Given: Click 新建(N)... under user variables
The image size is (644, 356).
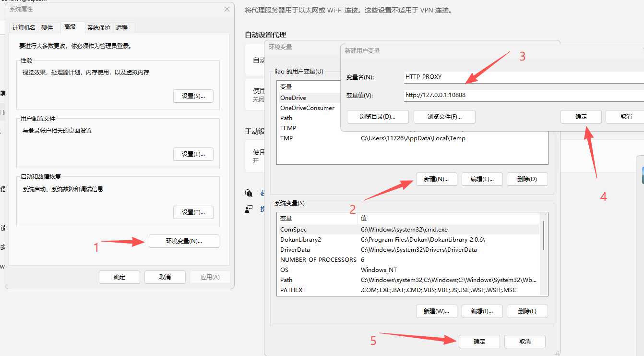Looking at the screenshot, I should click(436, 179).
